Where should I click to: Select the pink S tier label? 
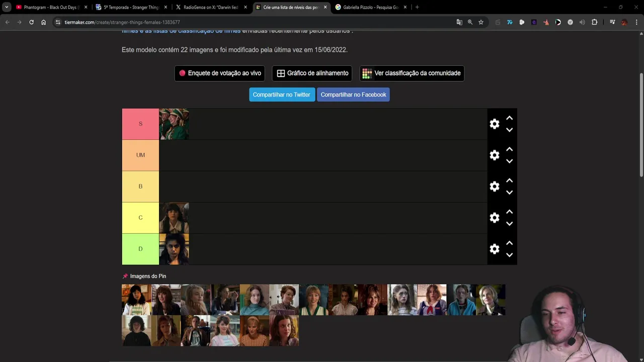[140, 124]
